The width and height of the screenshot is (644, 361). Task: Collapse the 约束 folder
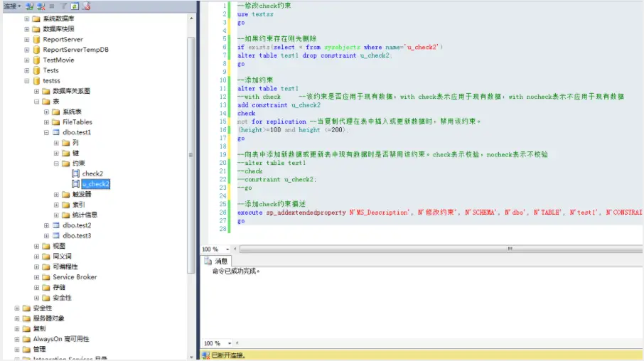click(56, 163)
